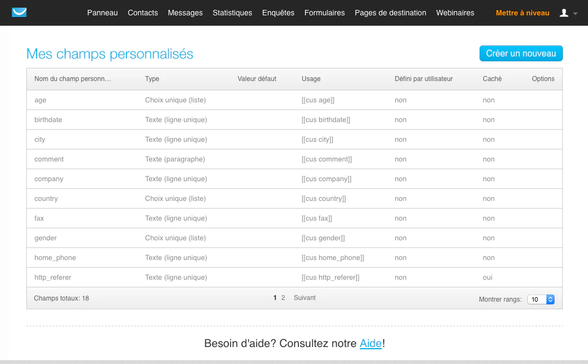Screen dimensions: 588x364
Task: Sort by Nom du champ personnalisé column
Action: [x=73, y=79]
